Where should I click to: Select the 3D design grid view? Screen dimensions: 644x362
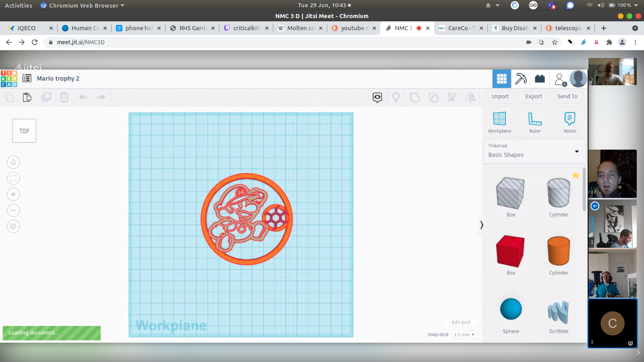coord(502,79)
